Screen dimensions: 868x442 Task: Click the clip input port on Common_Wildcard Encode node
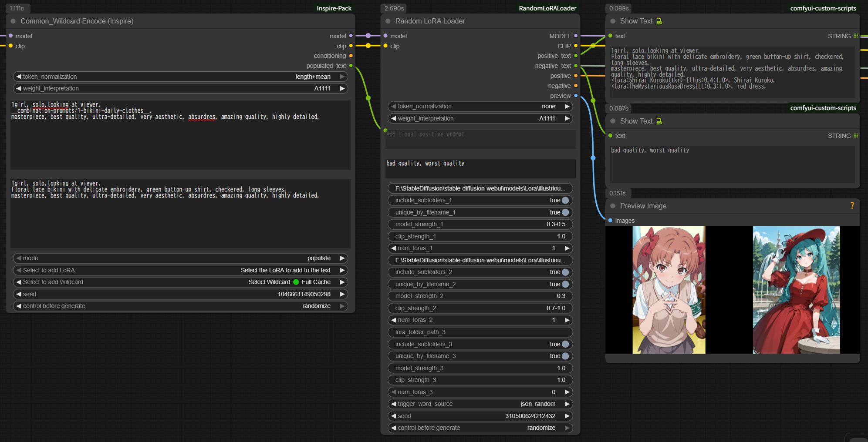(10, 46)
